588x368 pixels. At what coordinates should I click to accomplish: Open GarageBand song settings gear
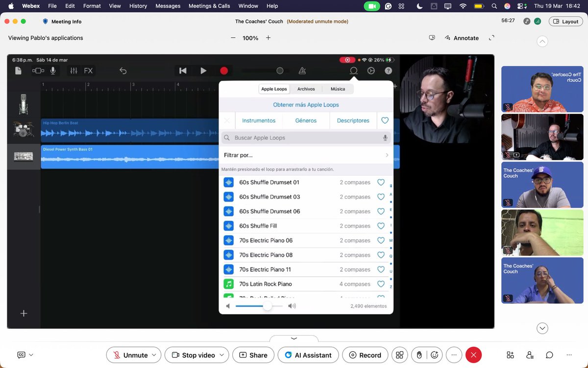[x=371, y=71]
